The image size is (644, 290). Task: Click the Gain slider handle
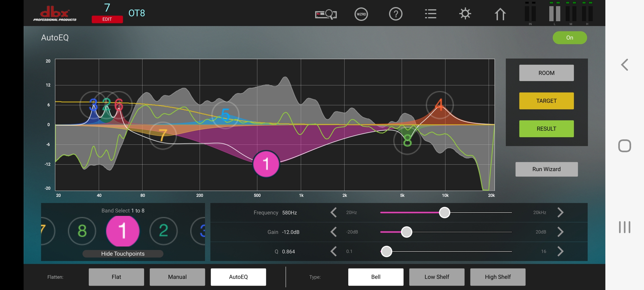[406, 232]
